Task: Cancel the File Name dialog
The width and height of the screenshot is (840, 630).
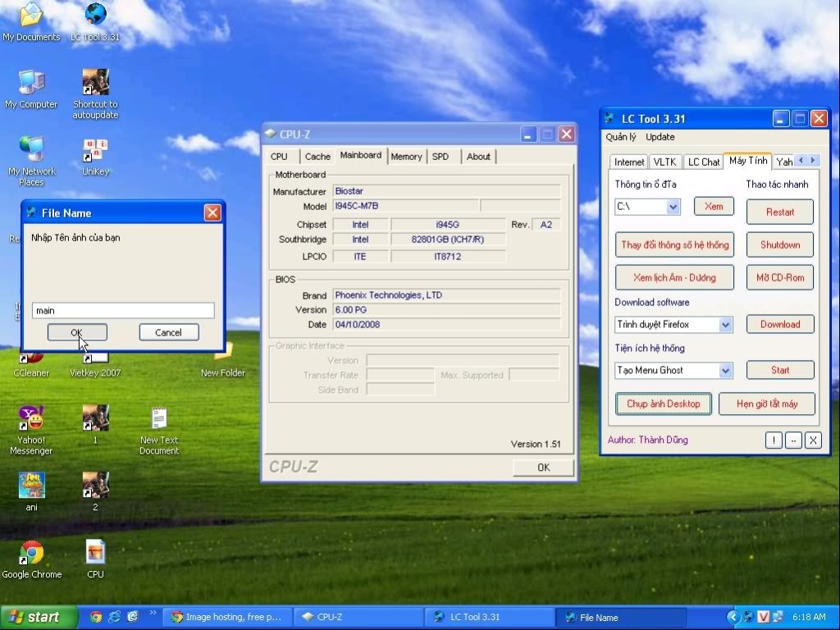Action: (169, 332)
